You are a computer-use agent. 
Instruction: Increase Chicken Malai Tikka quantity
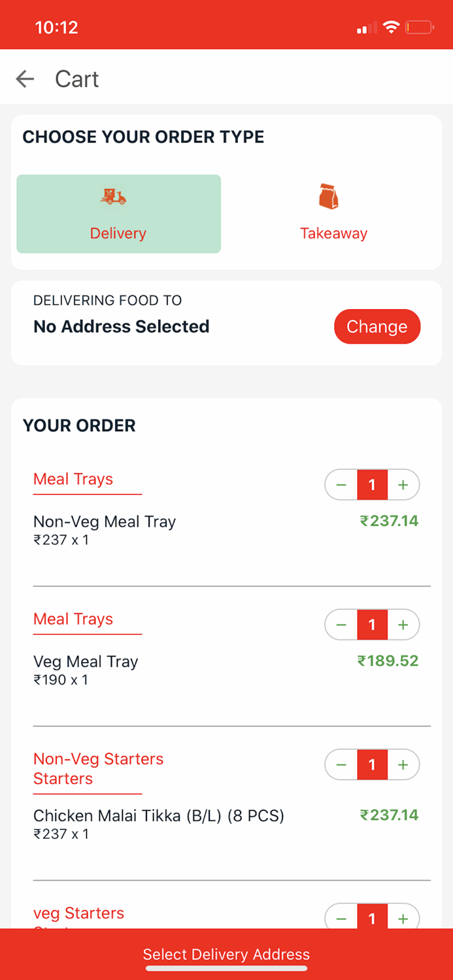tap(403, 764)
